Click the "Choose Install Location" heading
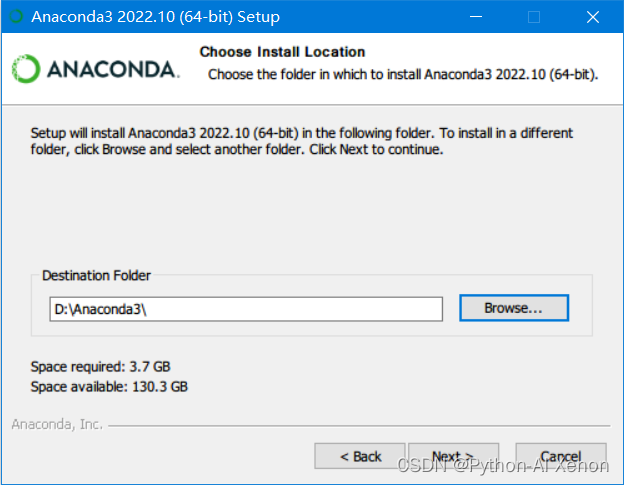The image size is (624, 485). pos(282,52)
